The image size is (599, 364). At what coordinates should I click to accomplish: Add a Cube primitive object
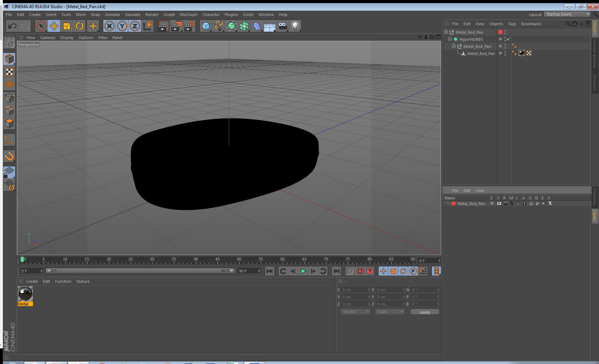click(x=206, y=26)
